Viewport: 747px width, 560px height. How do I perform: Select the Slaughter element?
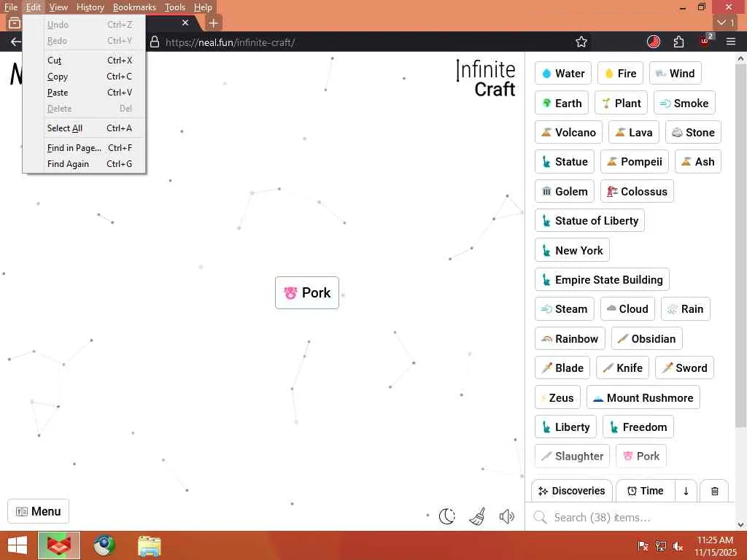572,456
